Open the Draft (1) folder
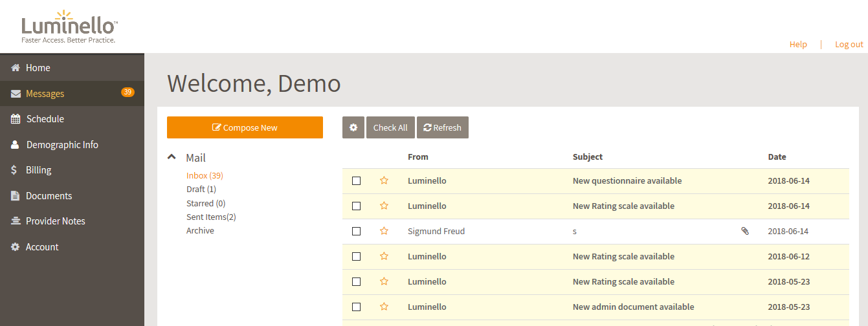 [x=201, y=189]
